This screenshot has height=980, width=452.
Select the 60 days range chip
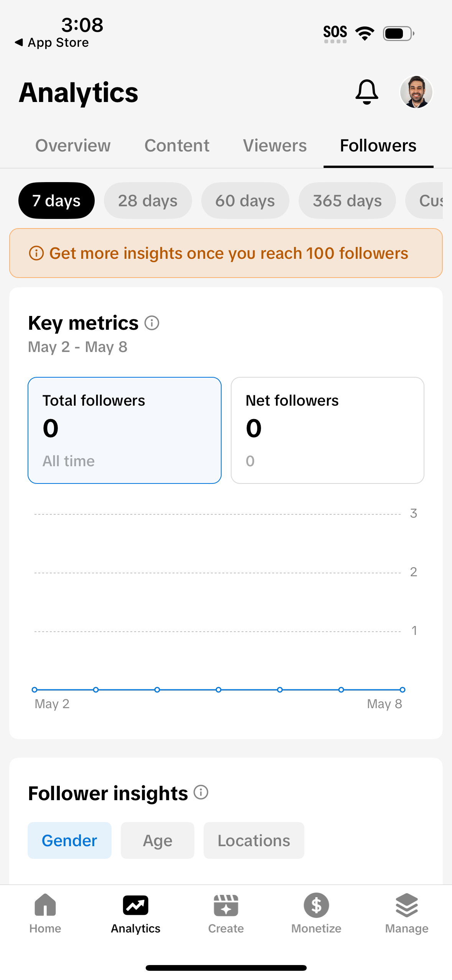[245, 201]
